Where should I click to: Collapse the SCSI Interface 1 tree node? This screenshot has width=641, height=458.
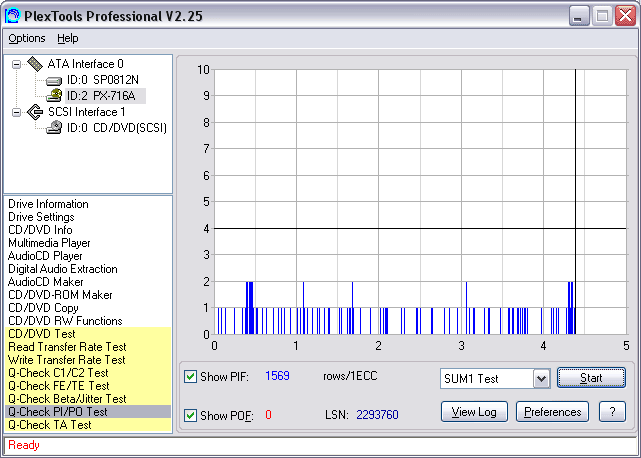[x=16, y=112]
